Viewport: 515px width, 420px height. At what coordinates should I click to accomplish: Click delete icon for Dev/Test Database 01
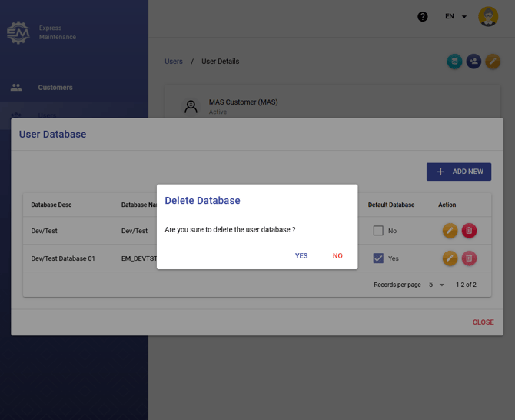tap(469, 258)
